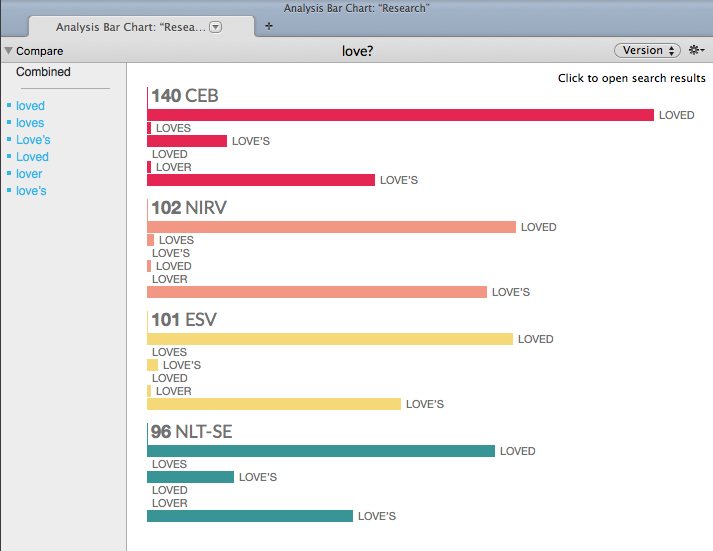Select Combined in the sidebar
Image resolution: width=713 pixels, height=551 pixels.
(x=43, y=72)
